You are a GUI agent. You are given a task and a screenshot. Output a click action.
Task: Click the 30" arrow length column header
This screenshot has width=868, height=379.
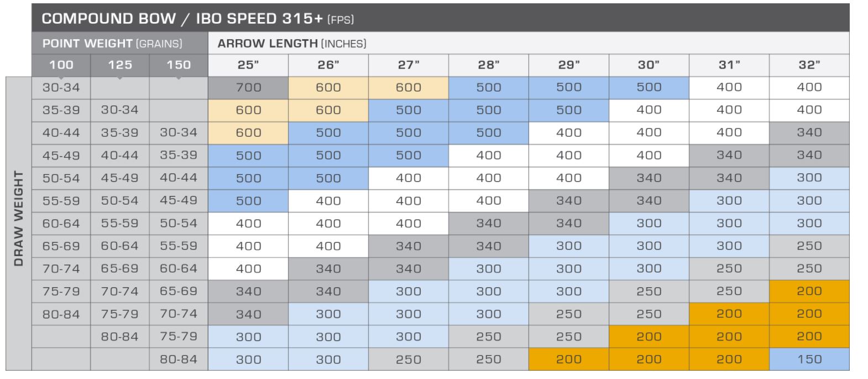(649, 65)
